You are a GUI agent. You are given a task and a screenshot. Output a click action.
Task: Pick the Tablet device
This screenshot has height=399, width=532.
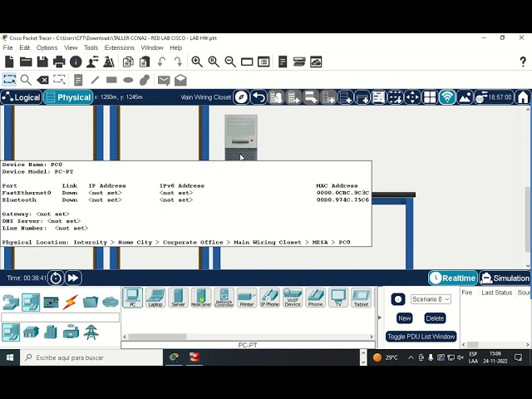(361, 298)
